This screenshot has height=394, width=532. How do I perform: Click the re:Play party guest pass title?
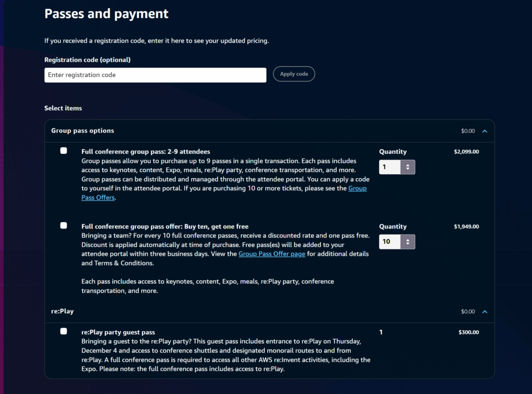coord(118,332)
